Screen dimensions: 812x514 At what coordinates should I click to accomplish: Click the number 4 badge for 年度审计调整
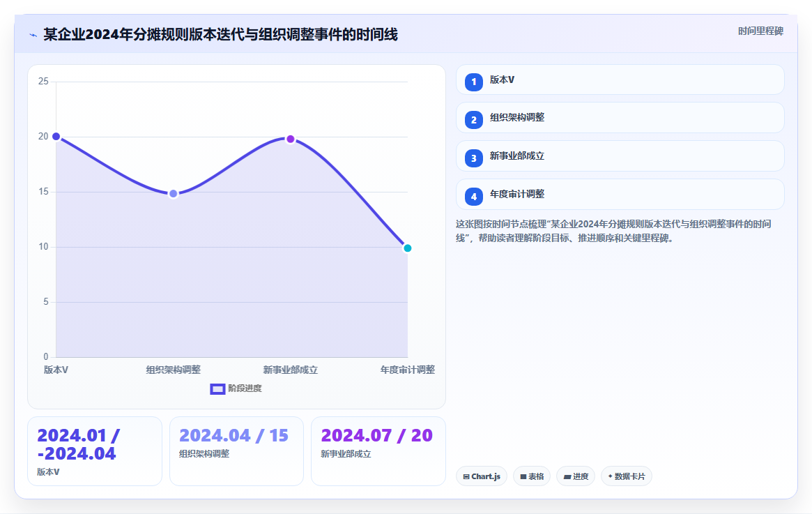click(x=473, y=197)
